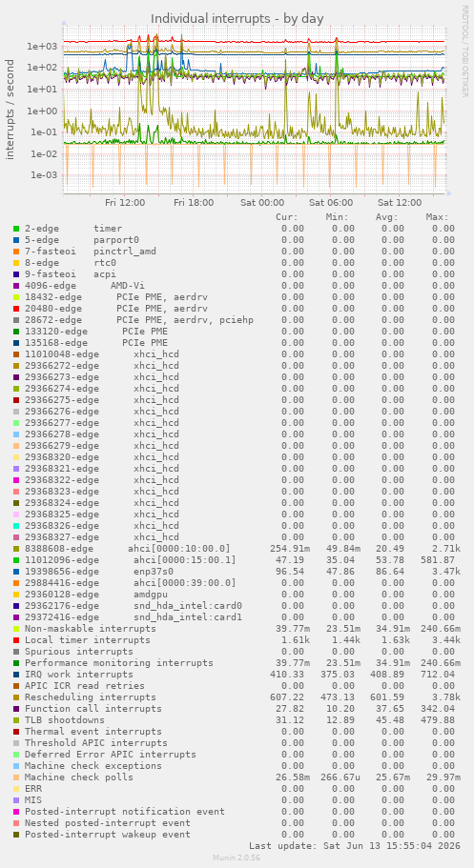Click the 8-edge rtc0 legend label
Screen dimensions: 474x868
[x=71, y=263]
